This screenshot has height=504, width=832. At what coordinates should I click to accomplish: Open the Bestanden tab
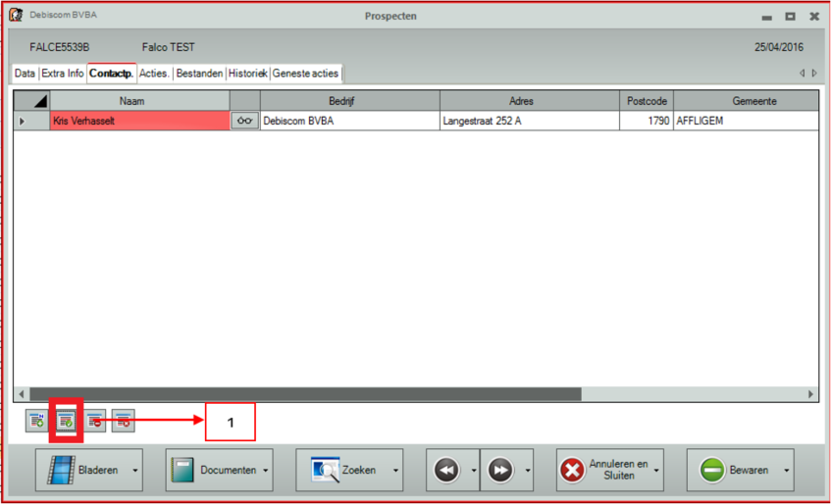pyautogui.click(x=199, y=74)
